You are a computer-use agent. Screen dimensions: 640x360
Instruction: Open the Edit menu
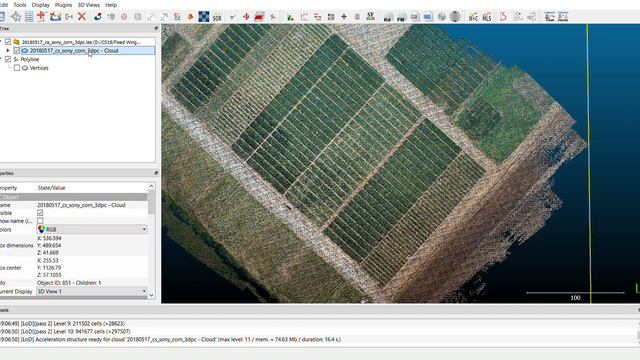(x=4, y=5)
